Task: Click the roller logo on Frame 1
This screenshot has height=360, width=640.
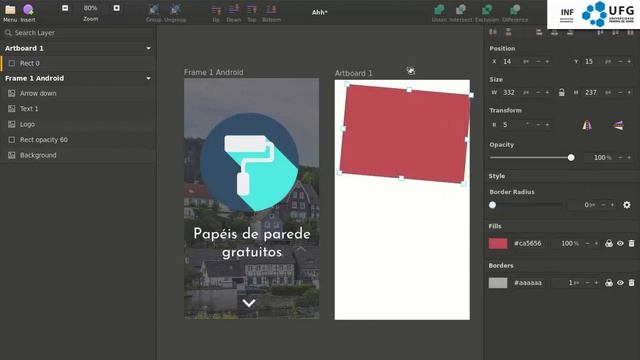Action: (x=249, y=162)
